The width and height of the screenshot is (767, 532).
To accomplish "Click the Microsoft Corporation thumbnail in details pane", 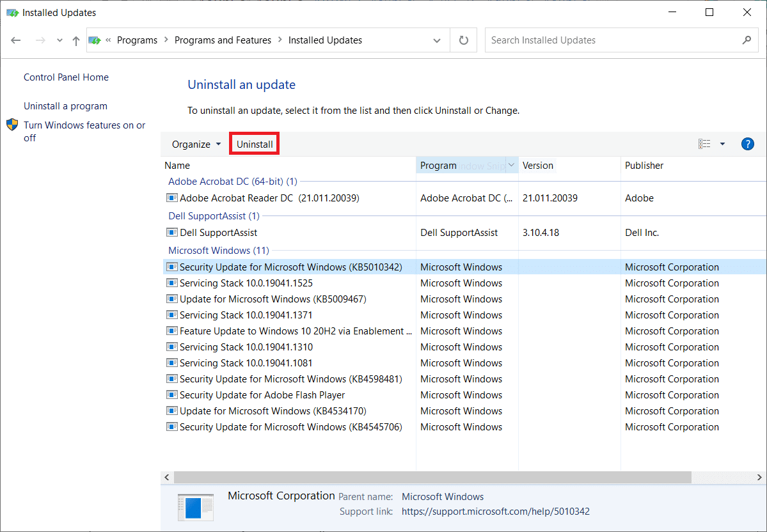I will 196,505.
